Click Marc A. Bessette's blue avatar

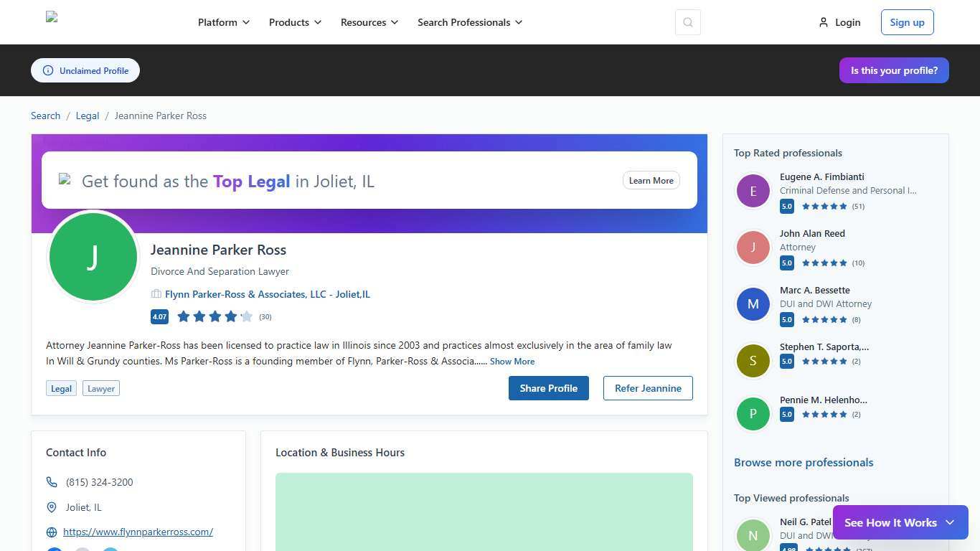[753, 304]
